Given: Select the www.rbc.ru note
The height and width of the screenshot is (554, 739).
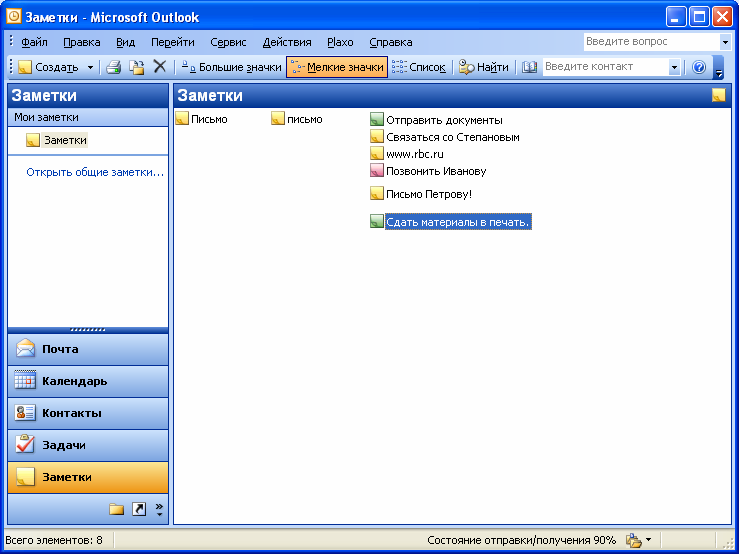Looking at the screenshot, I should pos(407,154).
